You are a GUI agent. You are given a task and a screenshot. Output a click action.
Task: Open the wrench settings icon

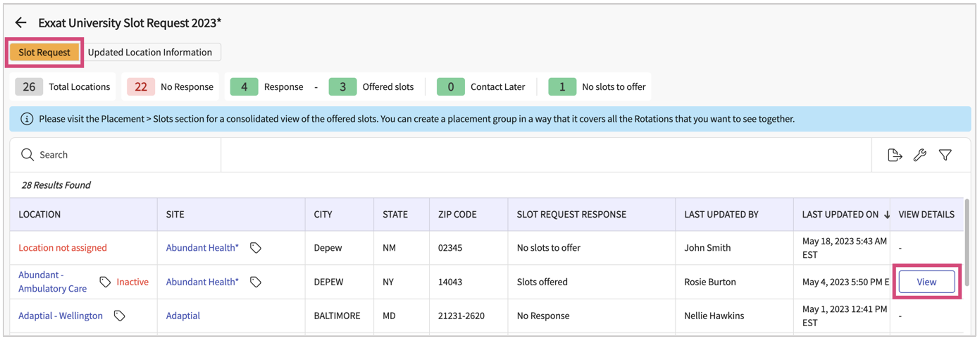tap(919, 155)
